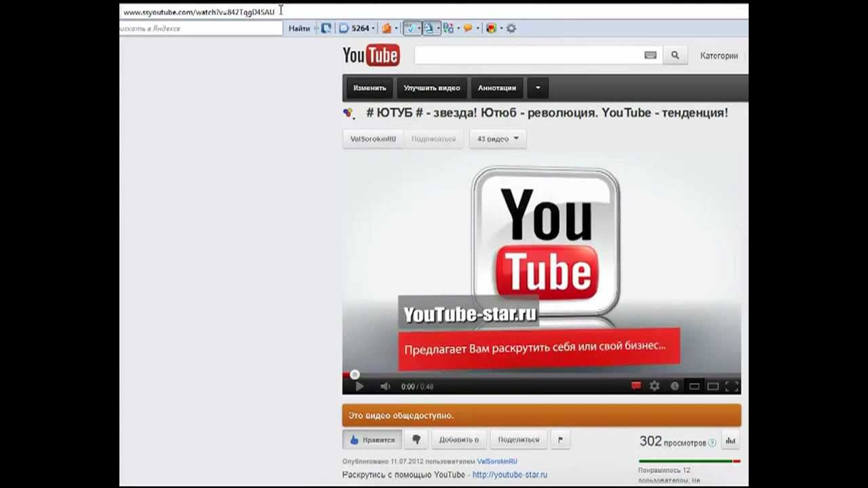
Task: Open the Аннотации menu item
Action: pyautogui.click(x=497, y=88)
